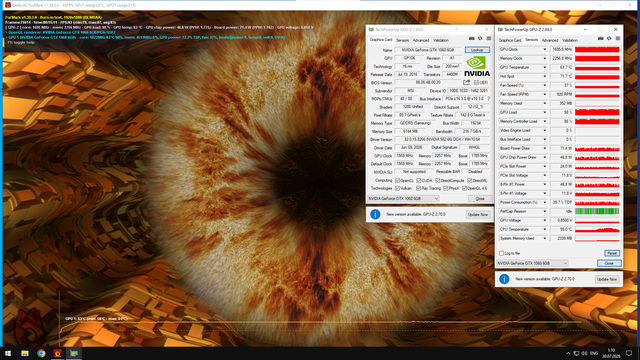Click FurMark title bar icon
This screenshot has width=640, height=360.
point(8,5)
